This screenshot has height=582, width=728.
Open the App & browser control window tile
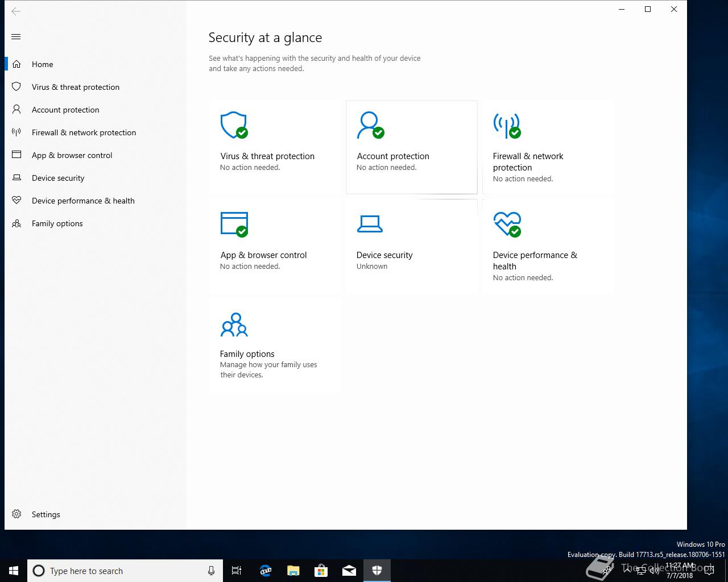click(x=275, y=246)
